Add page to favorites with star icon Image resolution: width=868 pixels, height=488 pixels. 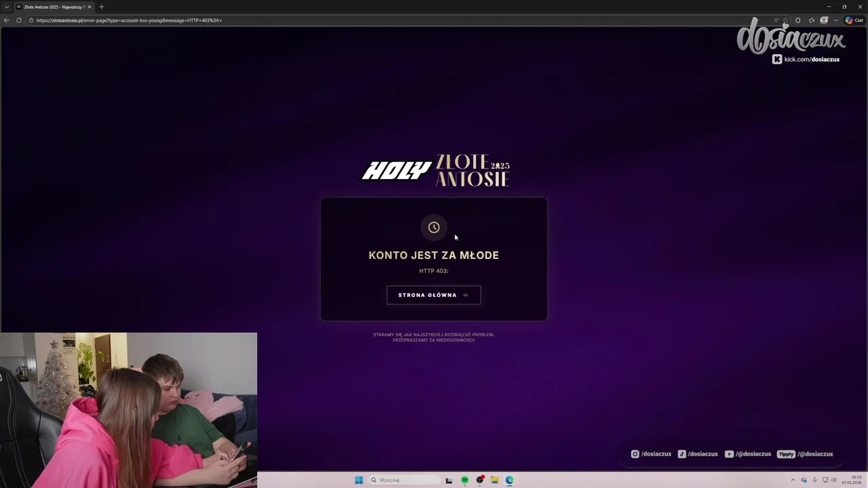[786, 20]
